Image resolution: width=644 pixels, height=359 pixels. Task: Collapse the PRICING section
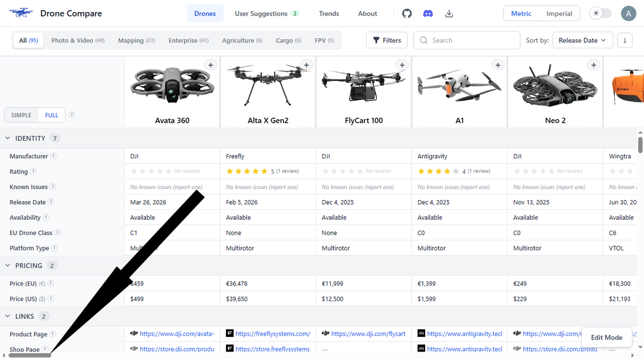click(x=8, y=265)
